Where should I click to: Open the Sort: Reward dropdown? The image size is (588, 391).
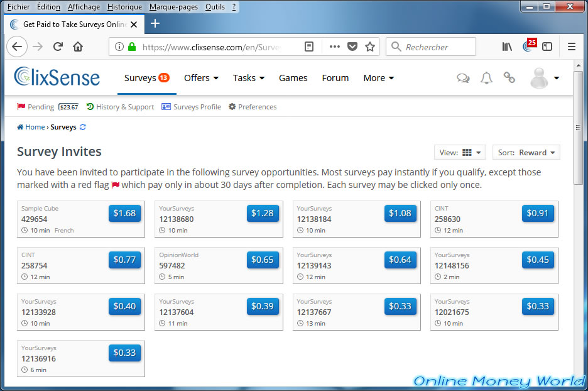[526, 152]
